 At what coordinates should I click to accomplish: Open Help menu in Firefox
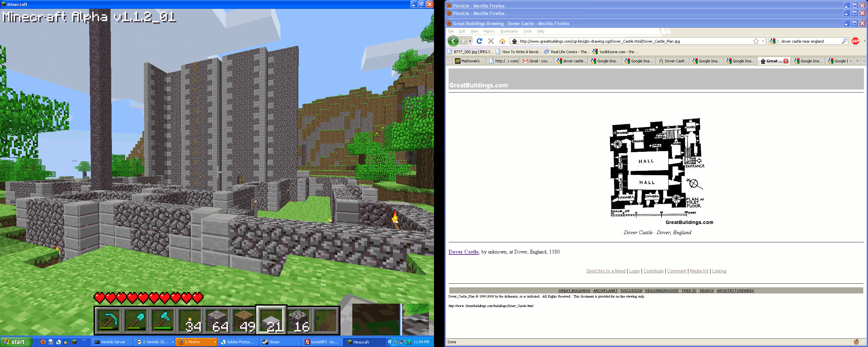click(x=540, y=31)
